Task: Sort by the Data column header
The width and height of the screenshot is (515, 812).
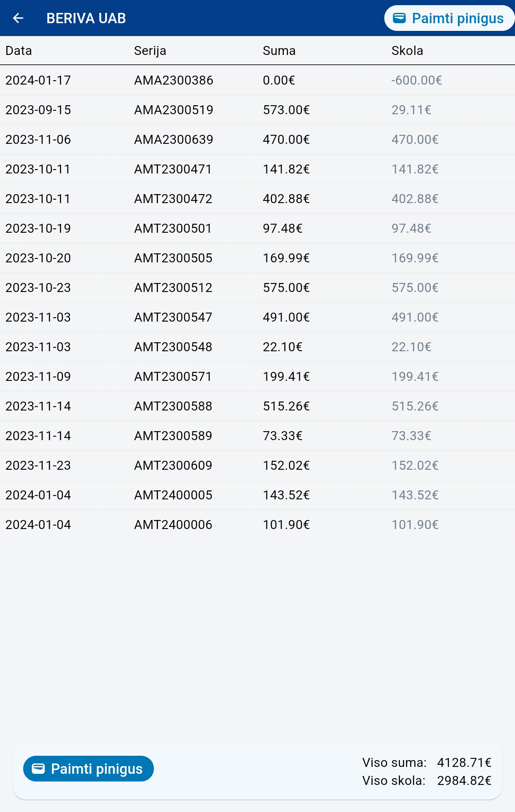Action: pyautogui.click(x=19, y=51)
